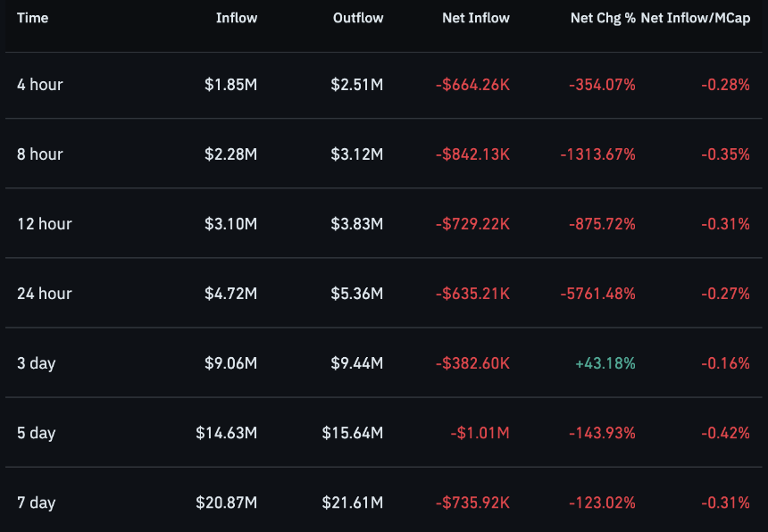Click the -$735.92K net inflow value
Viewport: 768px width, 532px height.
click(472, 503)
